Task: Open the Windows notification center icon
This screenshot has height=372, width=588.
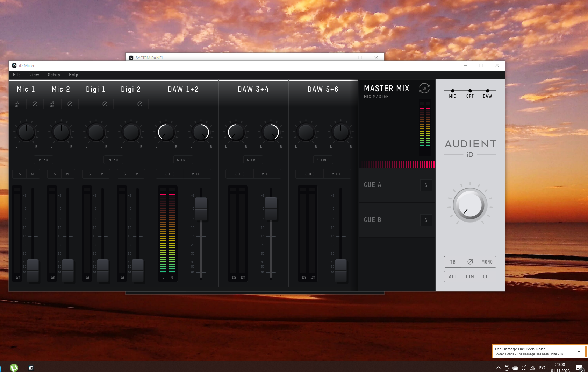Action: click(579, 368)
